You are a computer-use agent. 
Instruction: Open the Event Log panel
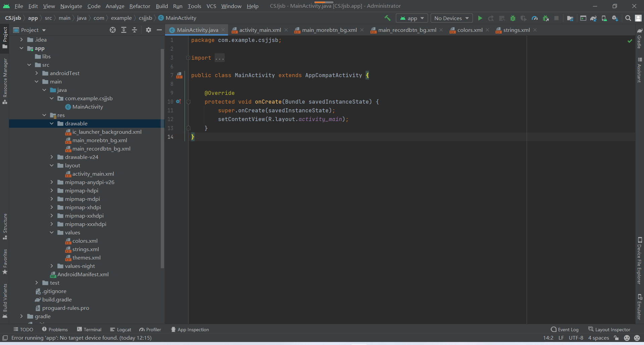pyautogui.click(x=565, y=330)
